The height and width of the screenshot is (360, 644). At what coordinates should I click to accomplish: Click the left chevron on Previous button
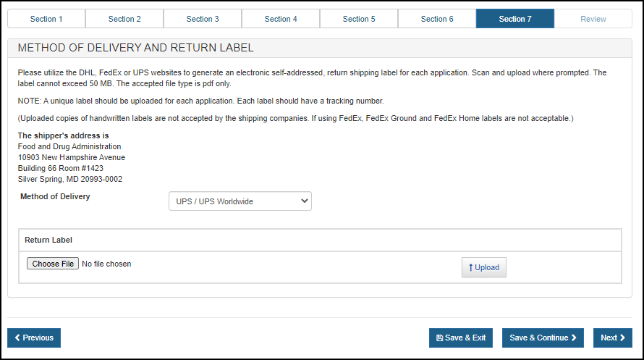(x=17, y=338)
